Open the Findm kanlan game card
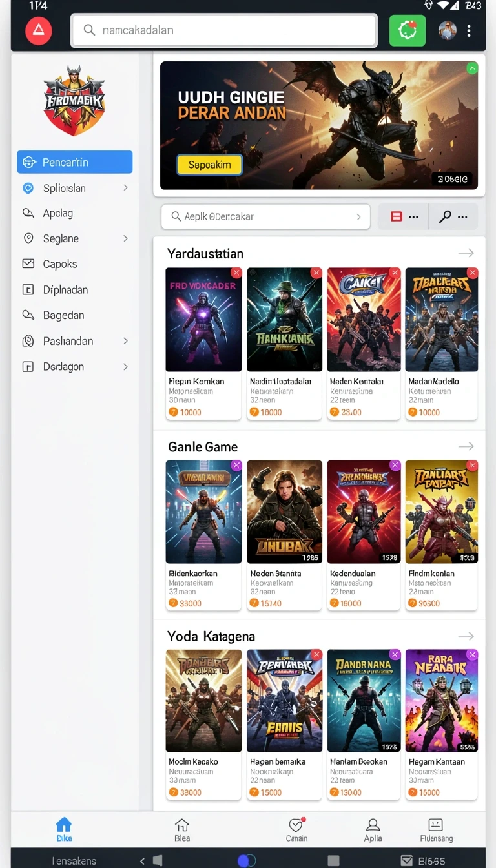Viewport: 496px width, 868px height. point(442,535)
